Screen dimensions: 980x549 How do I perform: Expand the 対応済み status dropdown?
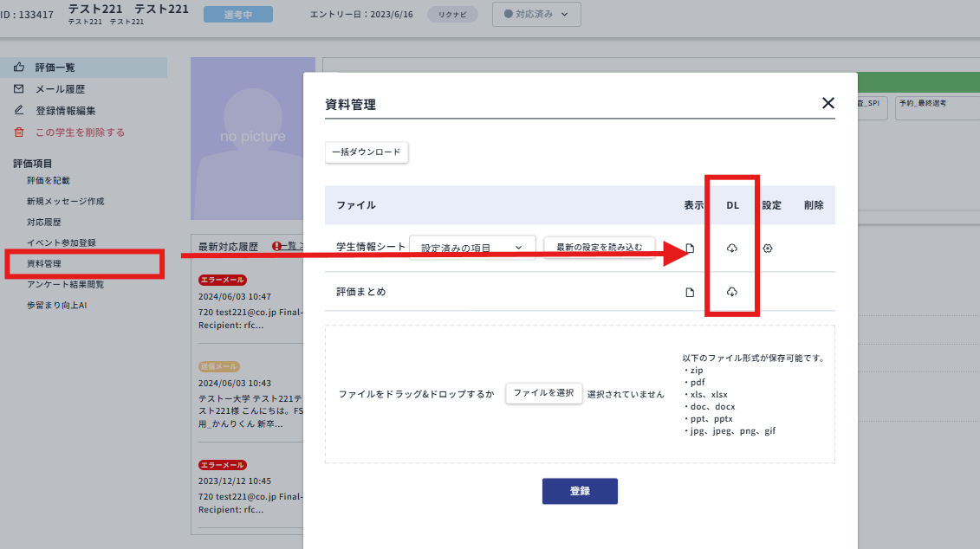point(536,14)
